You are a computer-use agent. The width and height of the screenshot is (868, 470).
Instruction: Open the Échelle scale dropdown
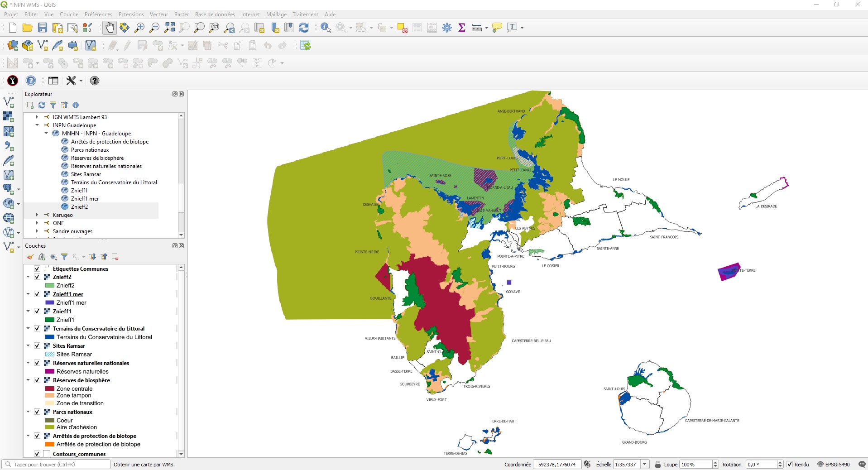coord(645,465)
